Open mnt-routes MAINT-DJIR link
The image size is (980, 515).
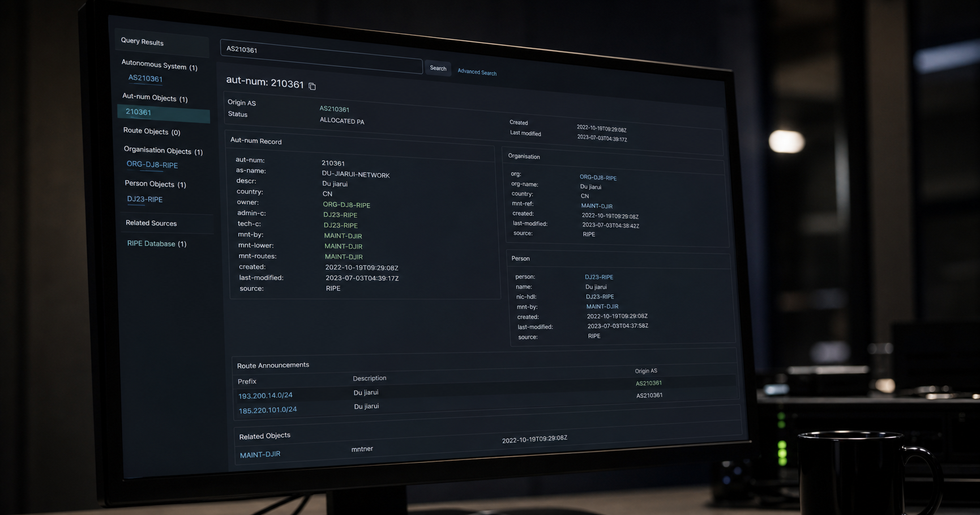pyautogui.click(x=344, y=257)
